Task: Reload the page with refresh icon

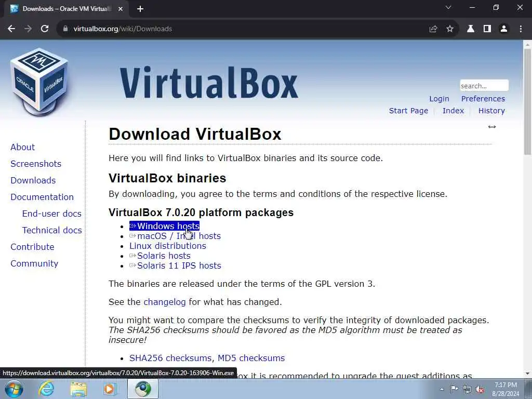Action: tap(45, 29)
